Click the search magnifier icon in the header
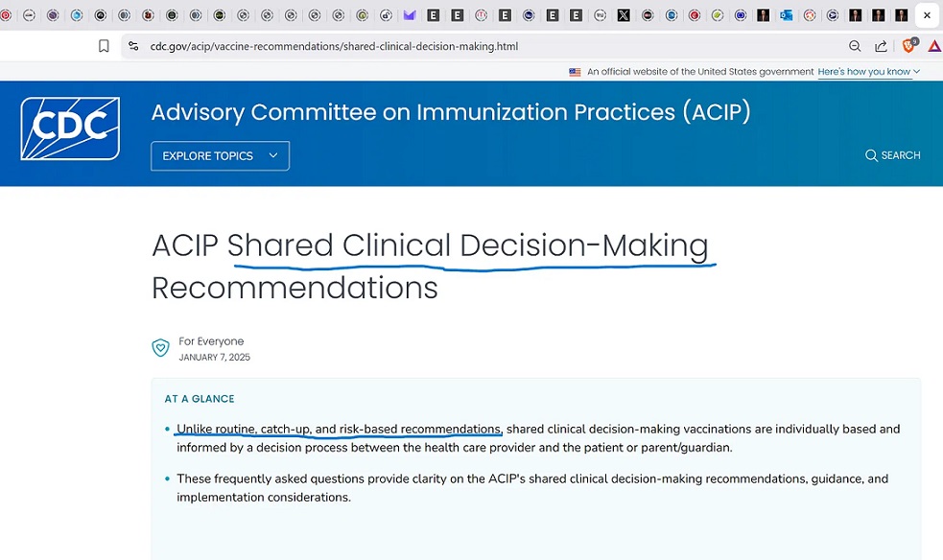 871,155
